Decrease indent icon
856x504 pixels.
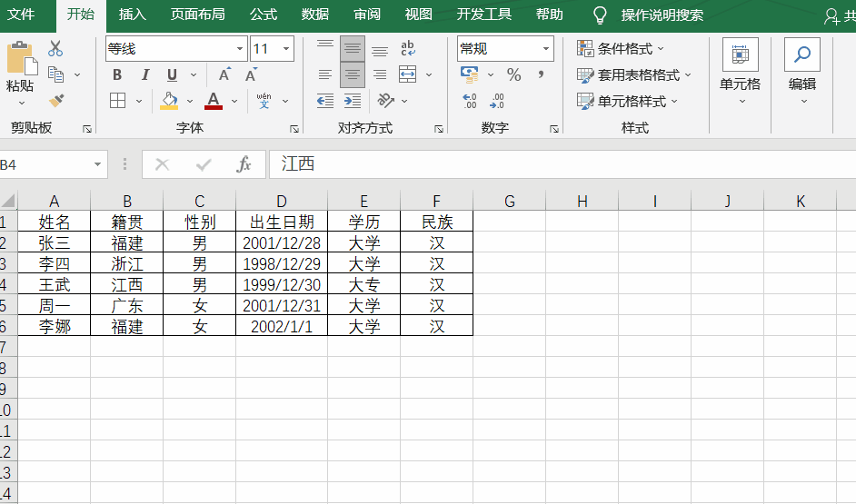(325, 101)
